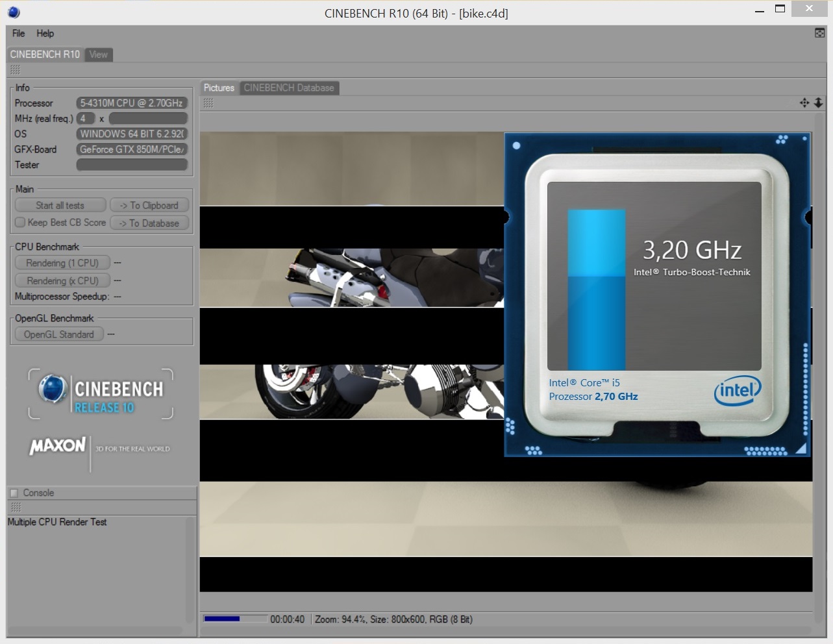Click the console vertical scrollbar
The image size is (833, 644).
pyautogui.click(x=190, y=570)
